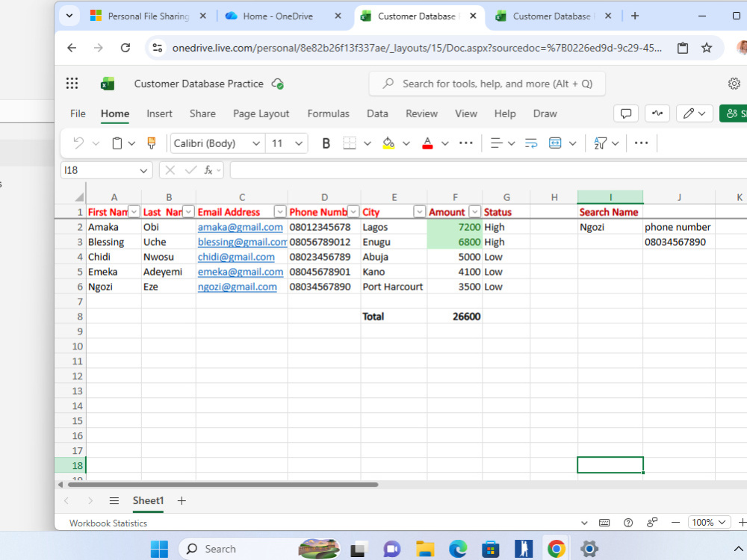Click the Catch up activity icon
747x560 pixels.
tap(657, 113)
